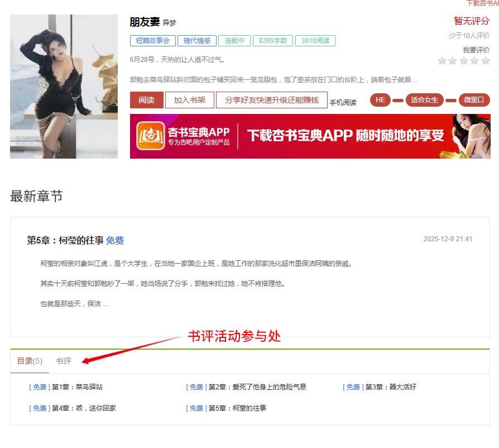Click the red 阅读 button
The image size is (499, 448).
147,100
